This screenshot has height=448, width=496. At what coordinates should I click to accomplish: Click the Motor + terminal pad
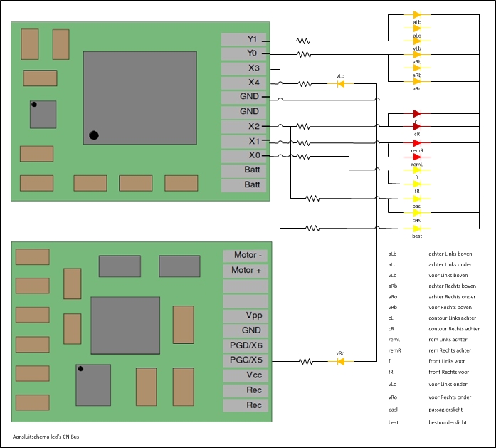pos(246,271)
